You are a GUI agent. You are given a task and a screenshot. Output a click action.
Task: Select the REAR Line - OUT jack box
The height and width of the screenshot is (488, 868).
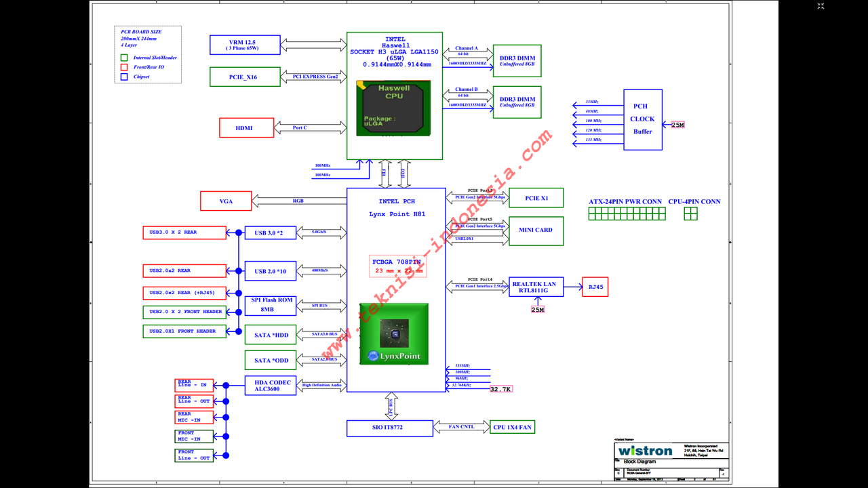click(194, 401)
